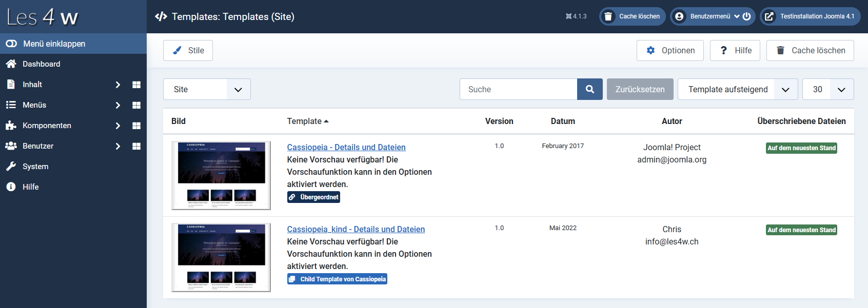The height and width of the screenshot is (308, 868).
Task: Open System menu item
Action: (35, 167)
